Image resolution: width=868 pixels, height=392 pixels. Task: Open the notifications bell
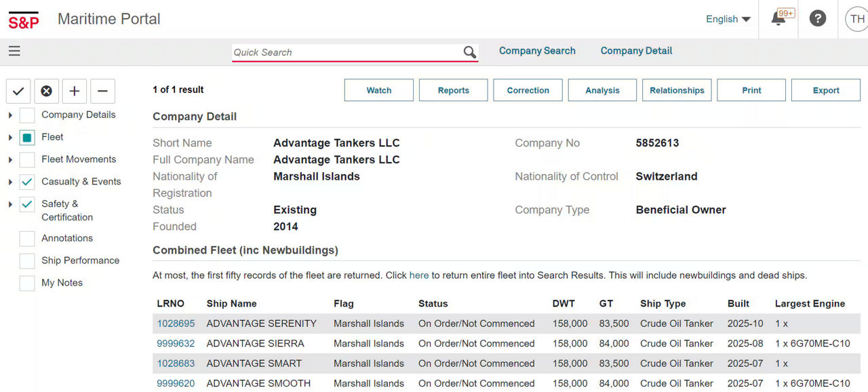778,19
